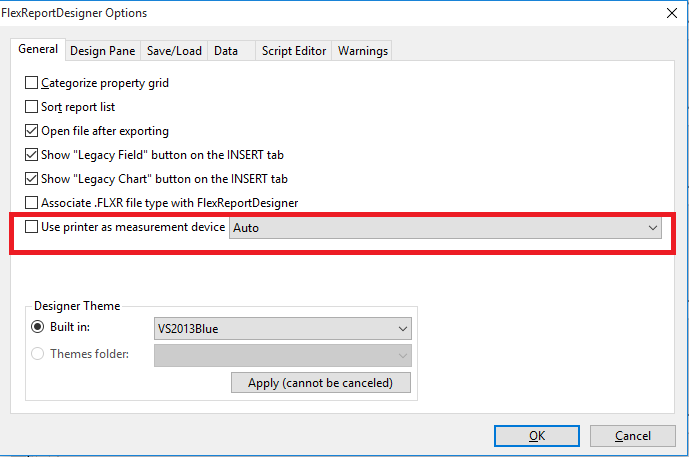Screen dimensions: 689x457
Task: Close the FlexReportDesigner Options dialog
Action: [672, 13]
